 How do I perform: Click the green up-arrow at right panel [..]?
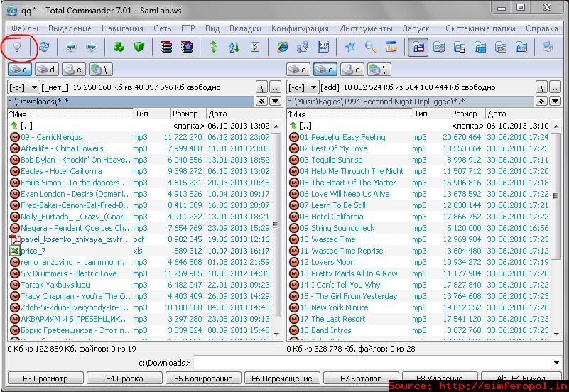[293, 126]
